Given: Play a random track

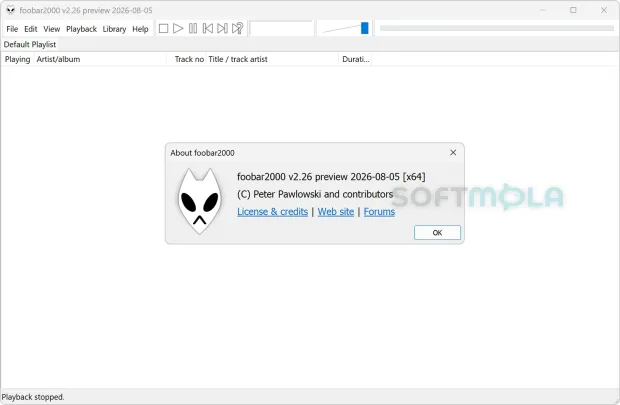Looking at the screenshot, I should coord(237,28).
